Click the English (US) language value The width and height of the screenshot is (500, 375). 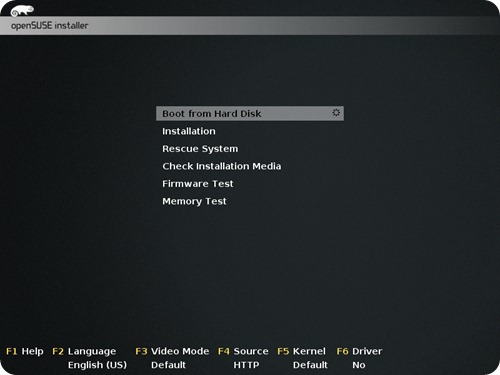point(97,365)
